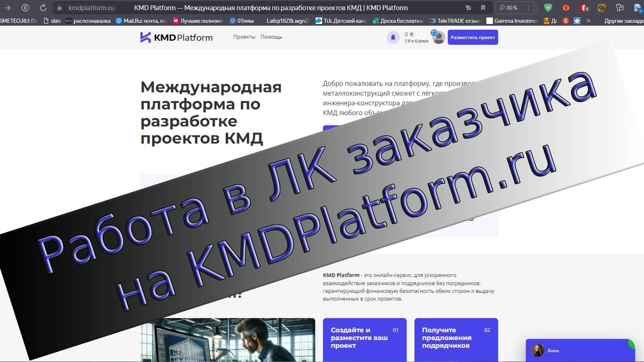This screenshot has width=644, height=362.
Task: Open the red extension with badge 1
Action: (x=584, y=8)
